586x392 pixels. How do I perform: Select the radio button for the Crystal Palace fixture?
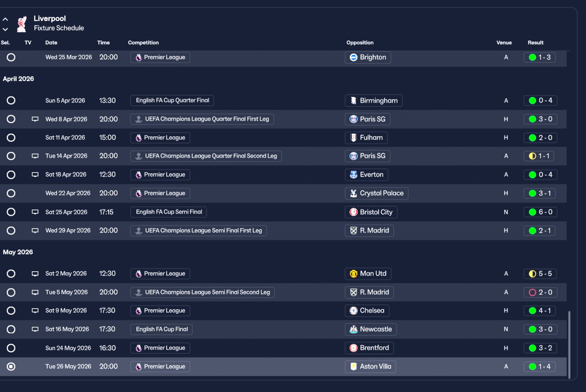(11, 193)
